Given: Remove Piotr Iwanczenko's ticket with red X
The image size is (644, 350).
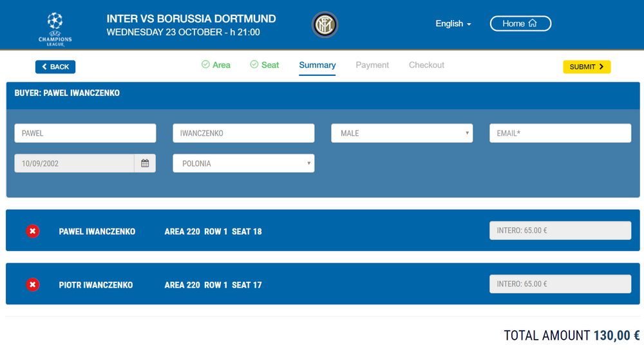Looking at the screenshot, I should pyautogui.click(x=32, y=285).
